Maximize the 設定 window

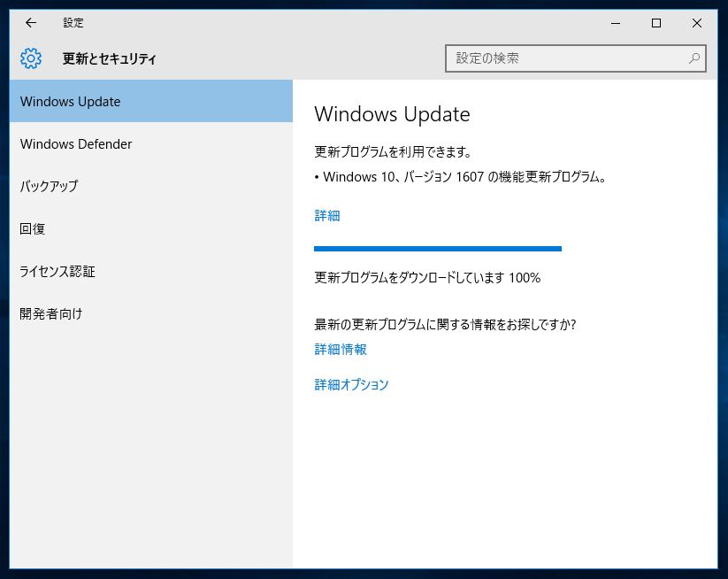coord(656,23)
